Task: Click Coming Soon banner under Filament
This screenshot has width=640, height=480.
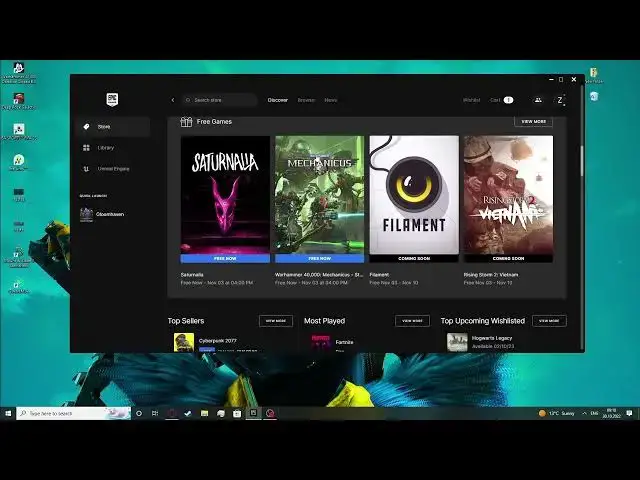Action: pos(414,258)
